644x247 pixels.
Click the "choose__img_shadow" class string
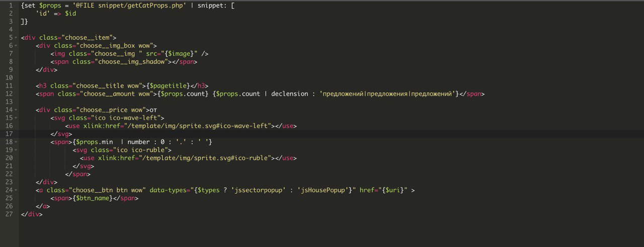tap(130, 62)
